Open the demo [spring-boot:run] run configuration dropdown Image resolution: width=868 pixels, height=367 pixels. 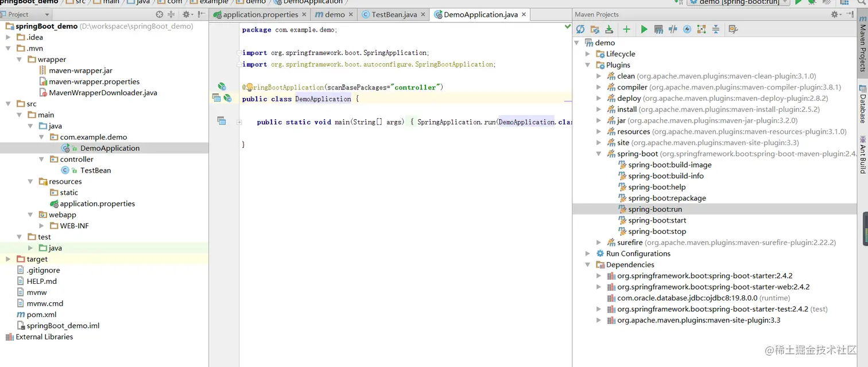click(x=739, y=2)
